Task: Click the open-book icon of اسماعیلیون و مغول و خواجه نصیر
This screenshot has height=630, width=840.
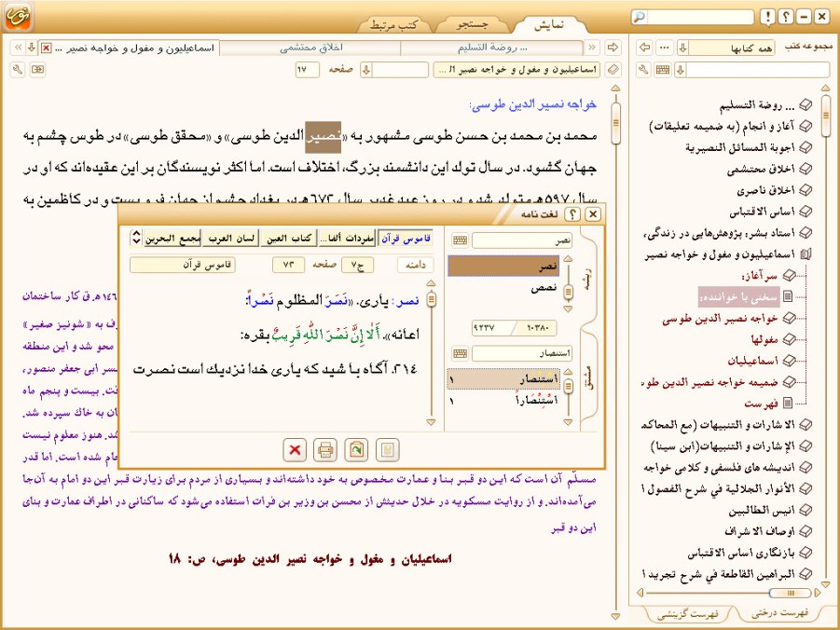Action: click(805, 253)
